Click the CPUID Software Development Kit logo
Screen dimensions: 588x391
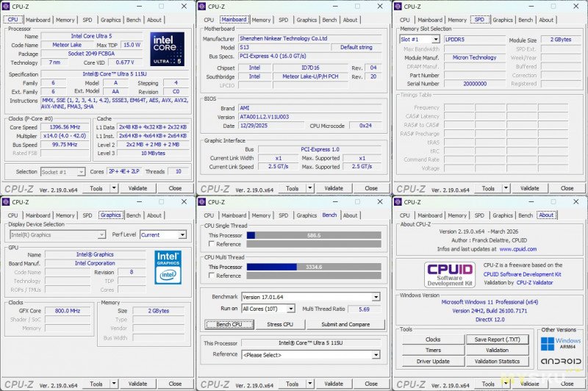tap(444, 275)
